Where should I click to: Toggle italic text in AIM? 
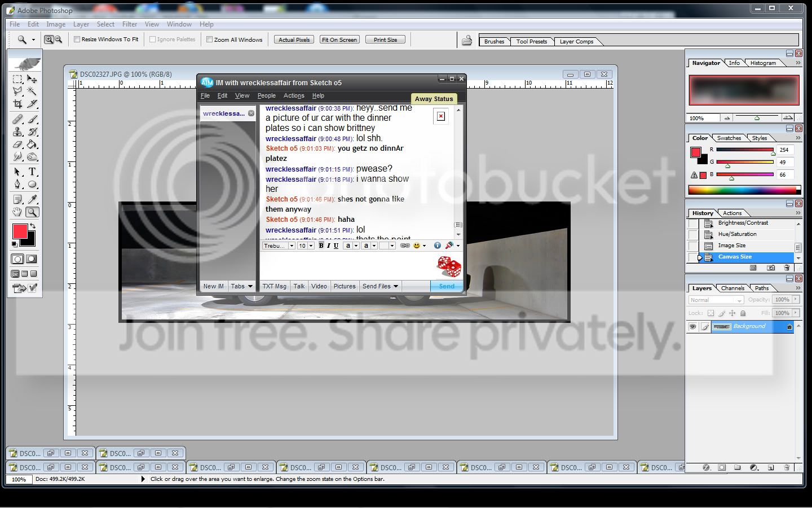coord(329,246)
